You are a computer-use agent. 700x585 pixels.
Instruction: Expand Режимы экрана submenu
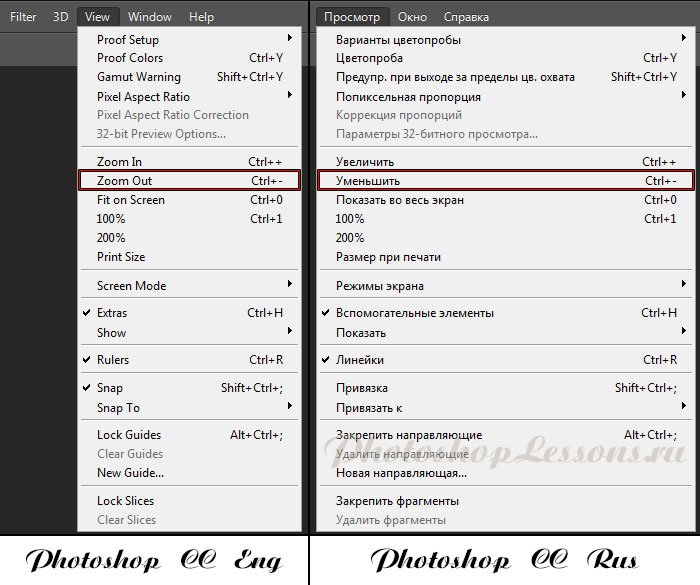pos(505,285)
